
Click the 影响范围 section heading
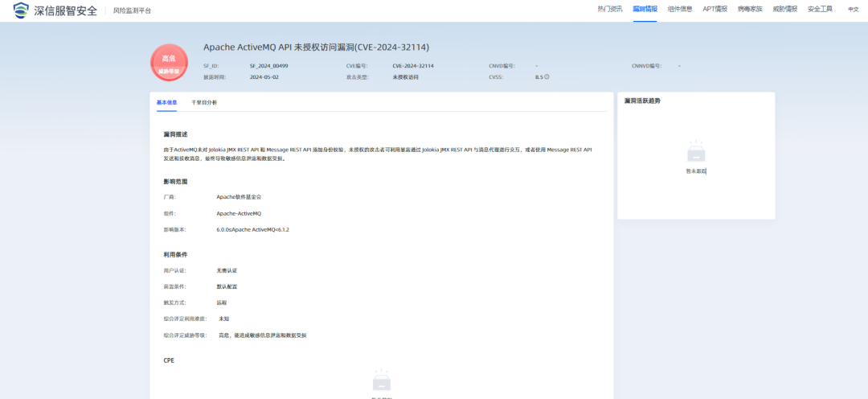tap(175, 182)
